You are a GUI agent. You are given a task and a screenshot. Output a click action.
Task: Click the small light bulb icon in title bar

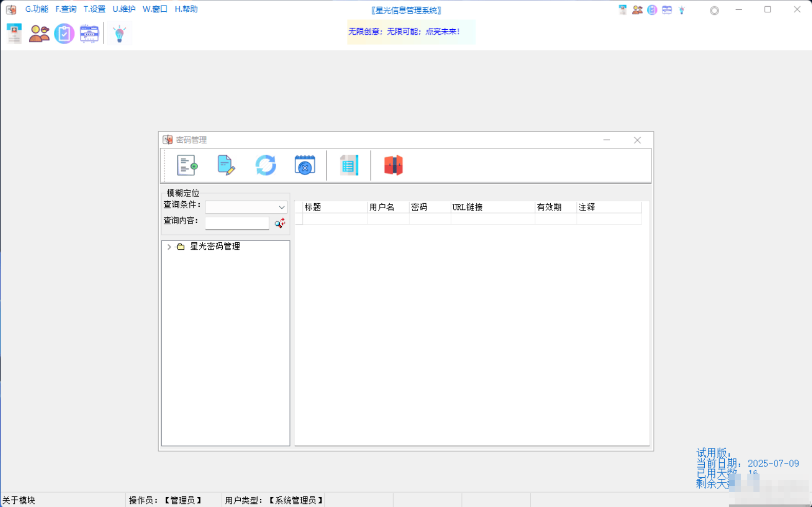click(682, 10)
